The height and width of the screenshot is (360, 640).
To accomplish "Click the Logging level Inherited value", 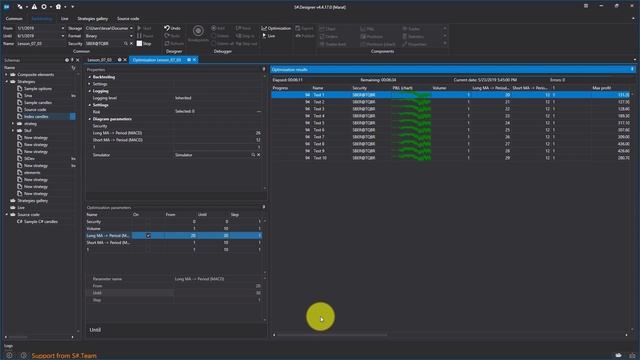I will tap(183, 98).
